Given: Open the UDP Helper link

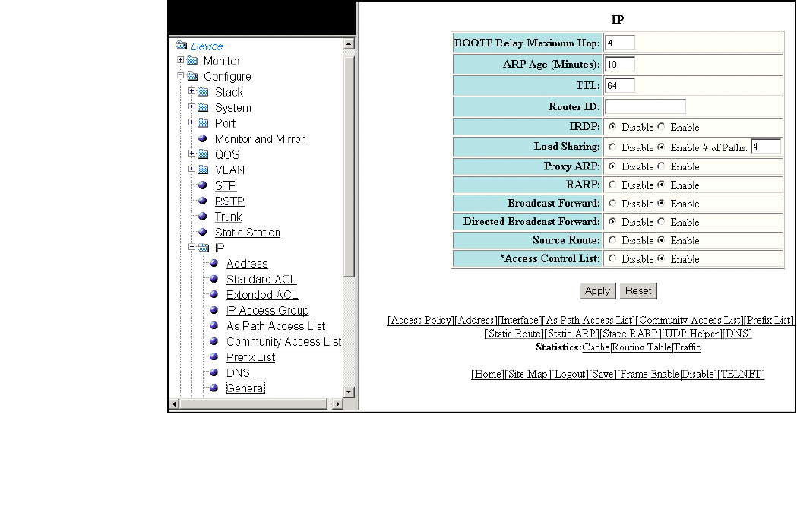Looking at the screenshot, I should 692,334.
